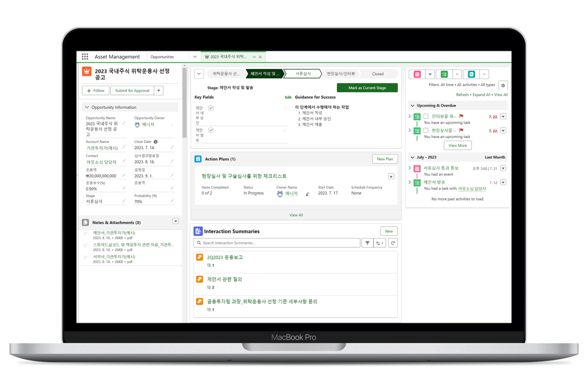Select the 서류심사 path stage
This screenshot has height=374, width=588.
tap(303, 74)
